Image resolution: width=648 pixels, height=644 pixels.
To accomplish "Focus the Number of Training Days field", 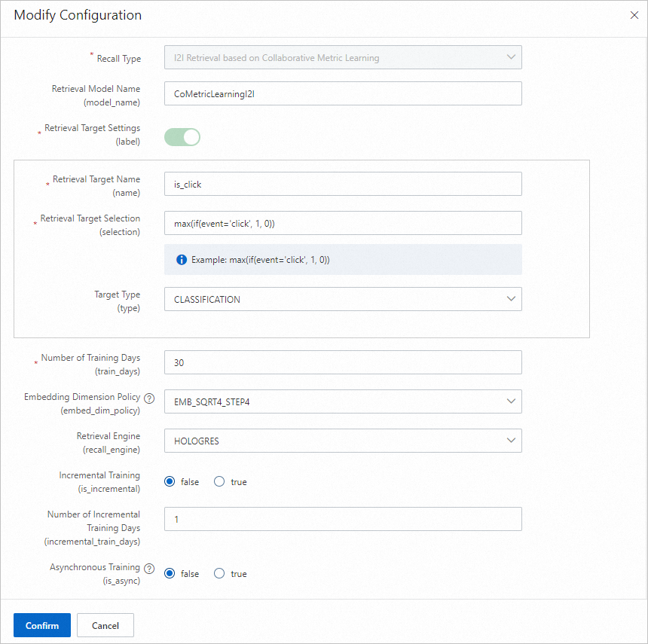I will (343, 362).
